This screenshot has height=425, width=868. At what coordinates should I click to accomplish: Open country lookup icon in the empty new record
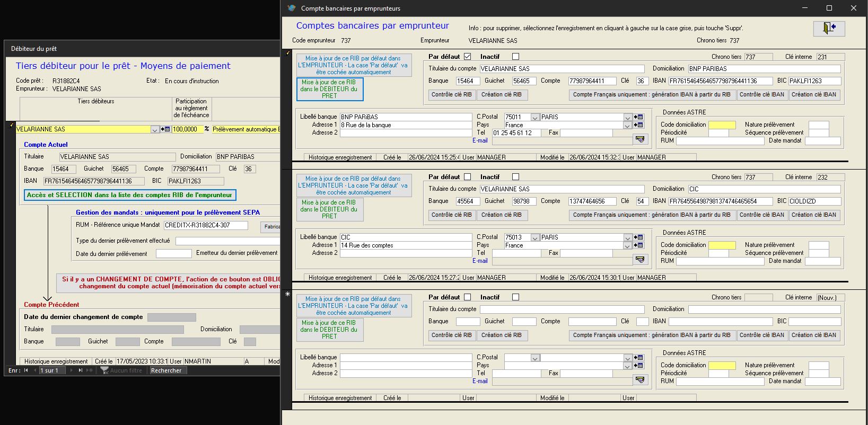(x=638, y=366)
